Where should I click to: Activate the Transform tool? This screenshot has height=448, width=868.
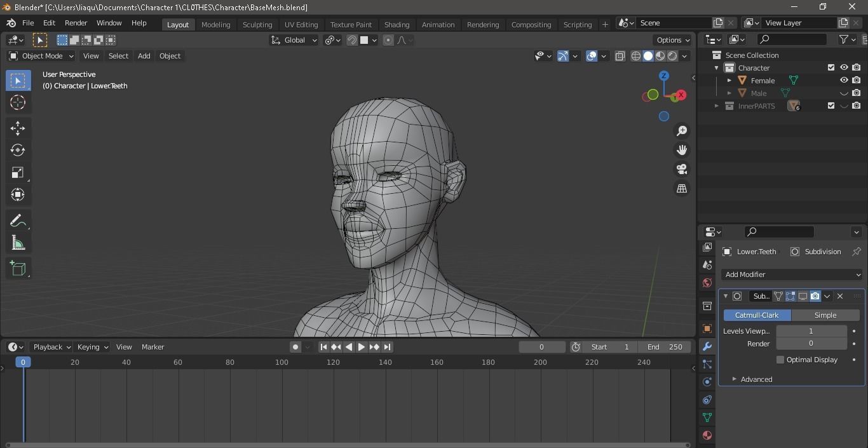coord(18,194)
